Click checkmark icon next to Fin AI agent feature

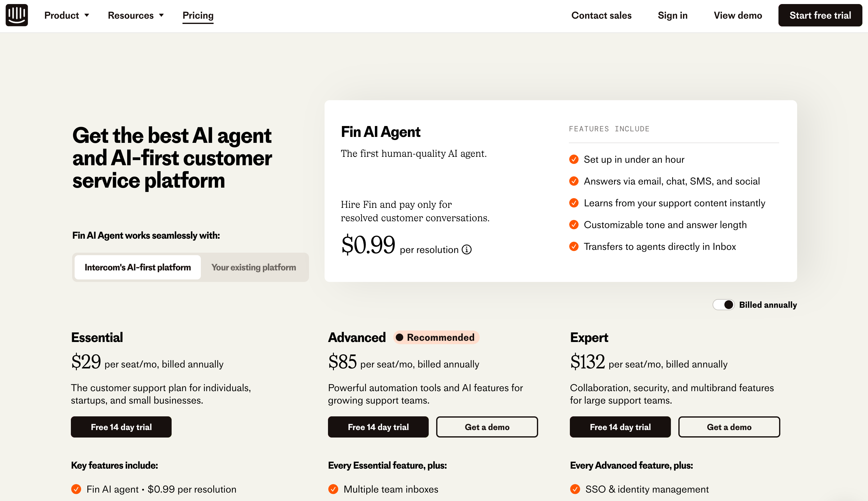tap(76, 489)
